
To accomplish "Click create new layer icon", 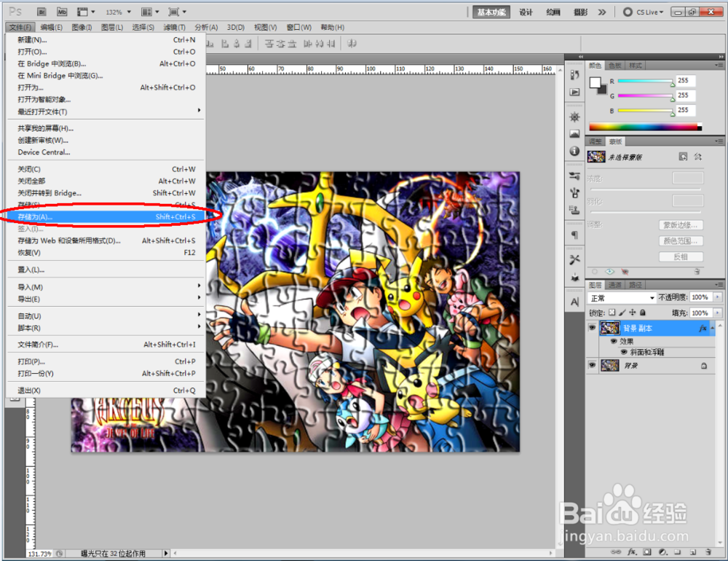I will (x=693, y=552).
